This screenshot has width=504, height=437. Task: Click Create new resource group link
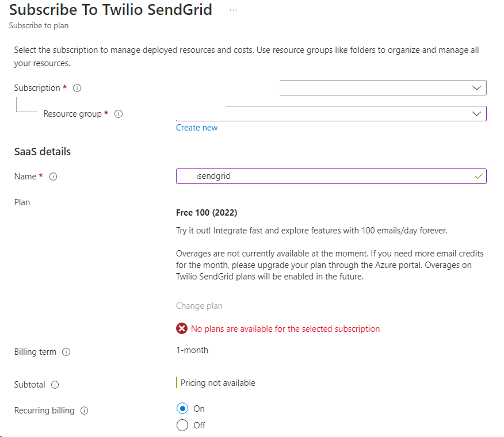[197, 128]
